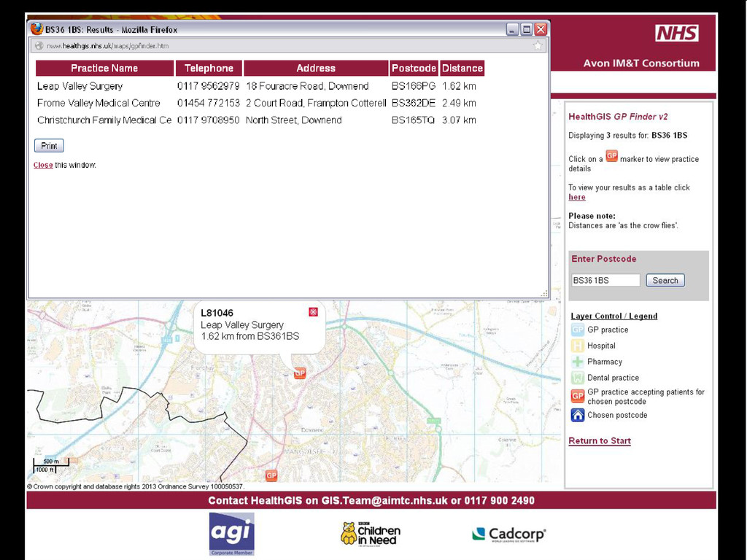Click distance 2.49 km
This screenshot has width=747, height=560.
[x=459, y=104]
